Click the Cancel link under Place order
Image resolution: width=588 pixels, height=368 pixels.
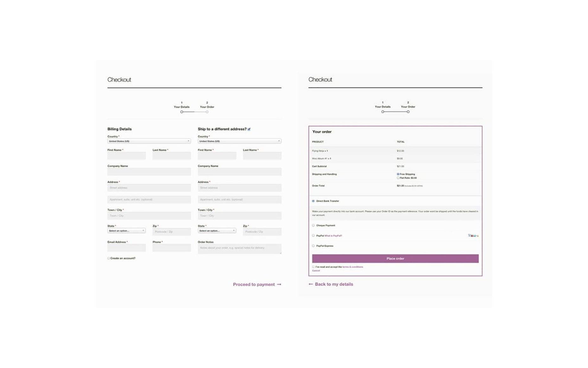[316, 271]
